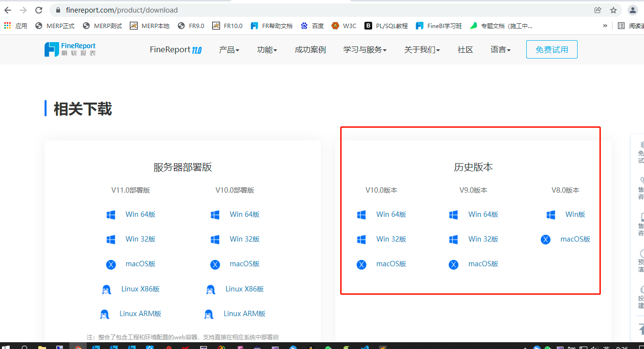Viewport: 644px width, 349px height.
Task: Open the 成功案例 menu item
Action: tap(310, 49)
